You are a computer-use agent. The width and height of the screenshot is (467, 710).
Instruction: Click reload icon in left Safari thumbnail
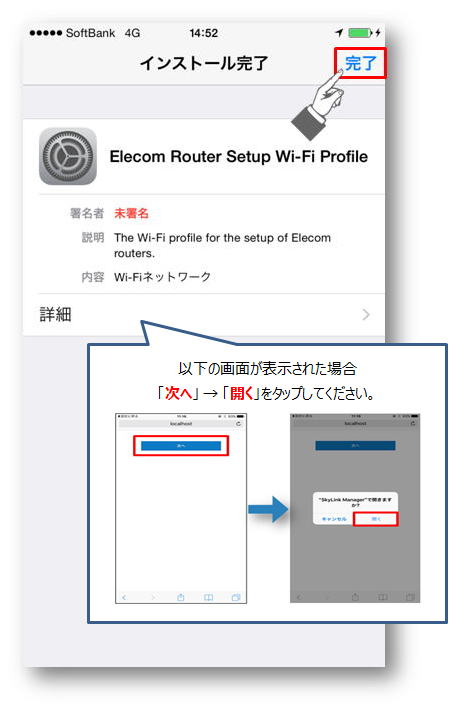(238, 424)
